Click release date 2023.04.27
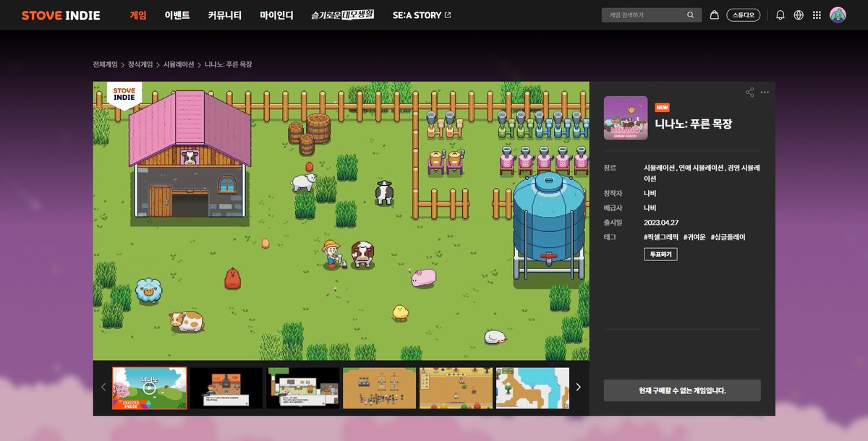868x441 pixels. (x=663, y=222)
